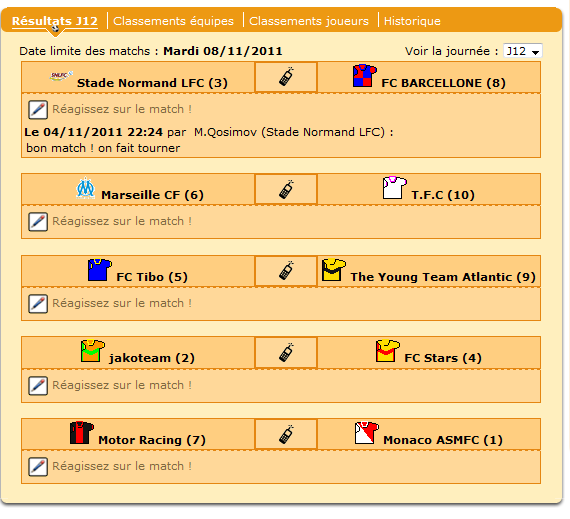Open The Young Team Atlantic (9) link
This screenshot has height=519, width=570.
click(443, 277)
